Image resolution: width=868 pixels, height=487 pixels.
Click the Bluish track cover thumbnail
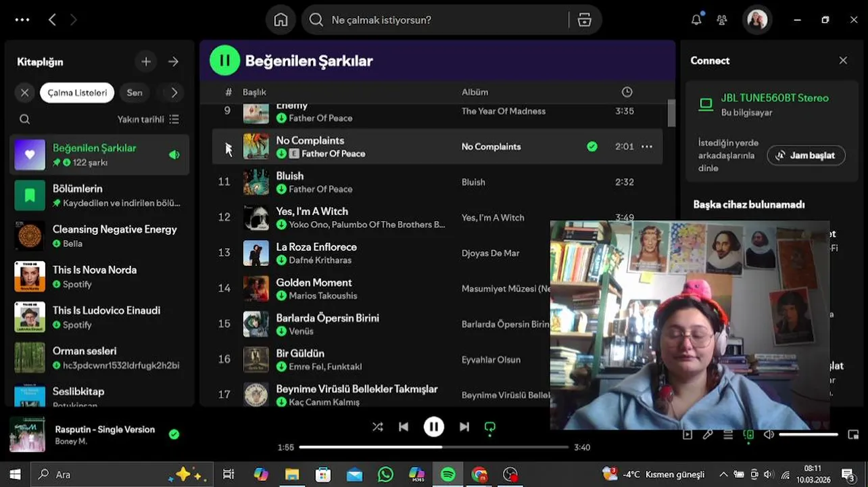coord(256,182)
